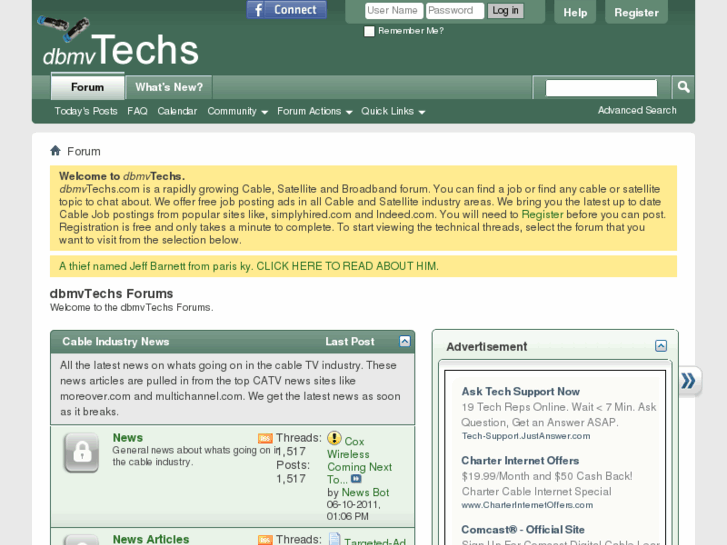
Task: Open the Calendar link
Action: tap(177, 111)
